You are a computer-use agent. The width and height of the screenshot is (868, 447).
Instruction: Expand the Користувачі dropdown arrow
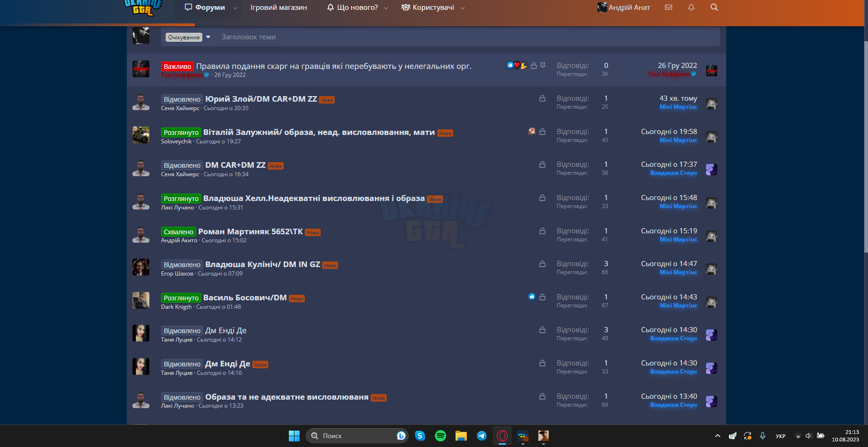463,8
